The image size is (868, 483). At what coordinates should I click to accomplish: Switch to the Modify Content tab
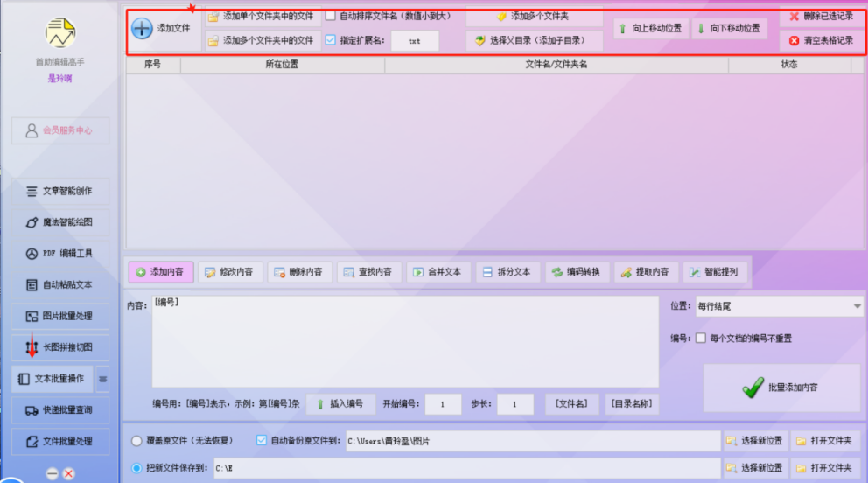pyautogui.click(x=230, y=272)
